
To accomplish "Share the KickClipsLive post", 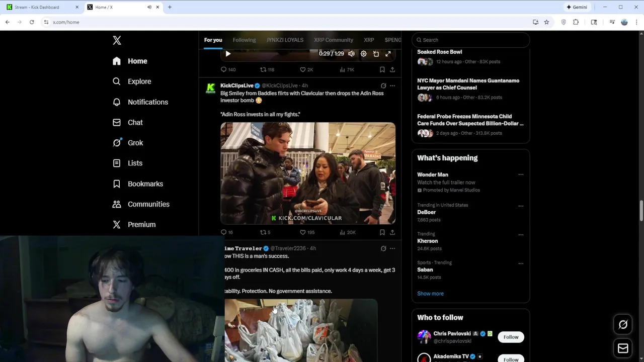I will 392,232.
